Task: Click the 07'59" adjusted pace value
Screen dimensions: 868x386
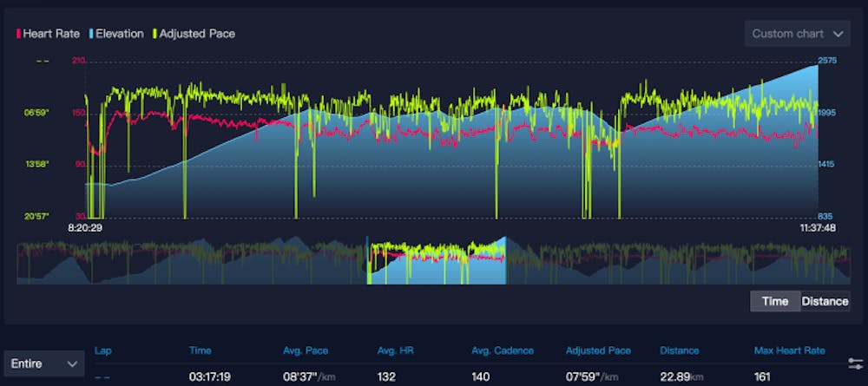Action: click(588, 376)
